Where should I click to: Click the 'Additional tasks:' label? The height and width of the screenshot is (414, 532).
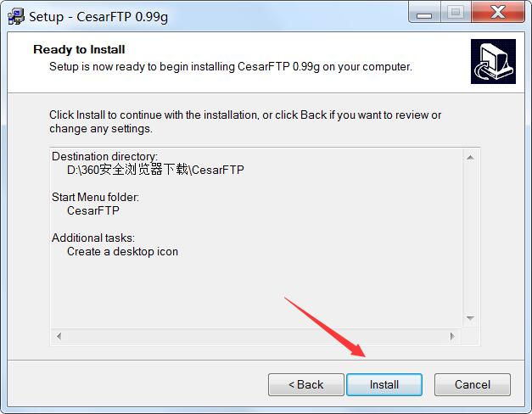tap(93, 238)
